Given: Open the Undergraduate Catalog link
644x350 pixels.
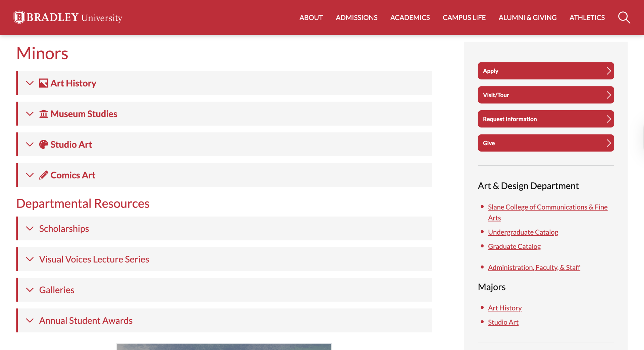Looking at the screenshot, I should pyautogui.click(x=523, y=232).
